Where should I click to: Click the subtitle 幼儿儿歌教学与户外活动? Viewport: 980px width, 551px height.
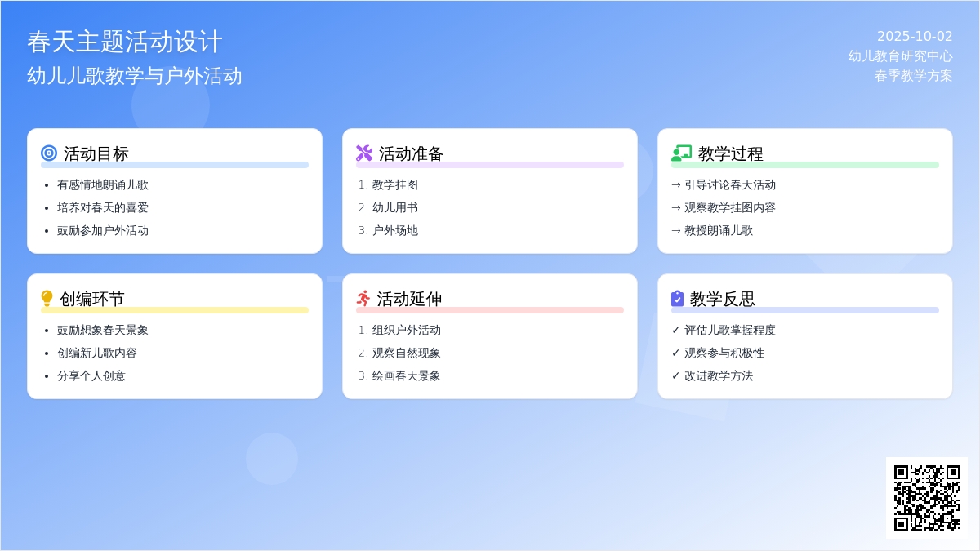[135, 76]
